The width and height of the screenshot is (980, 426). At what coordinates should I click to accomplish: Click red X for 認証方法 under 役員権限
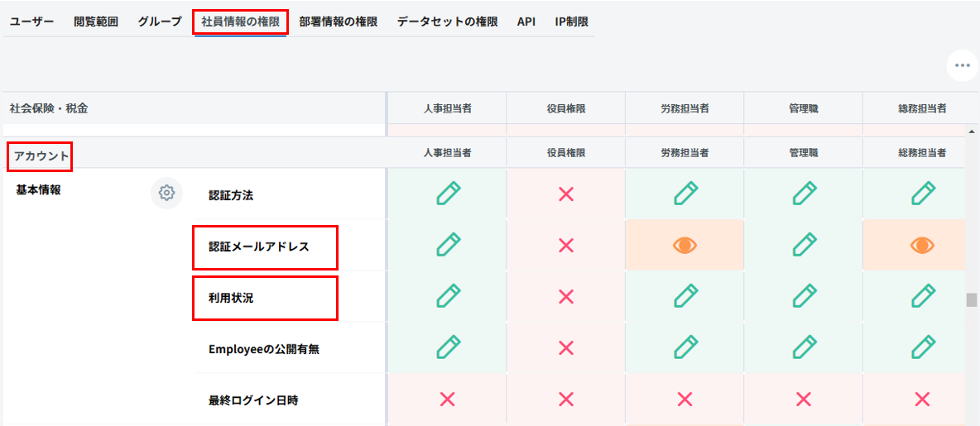(566, 194)
